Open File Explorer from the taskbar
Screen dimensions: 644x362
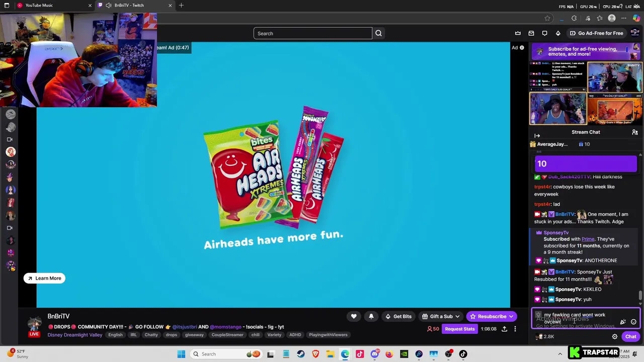point(330,354)
